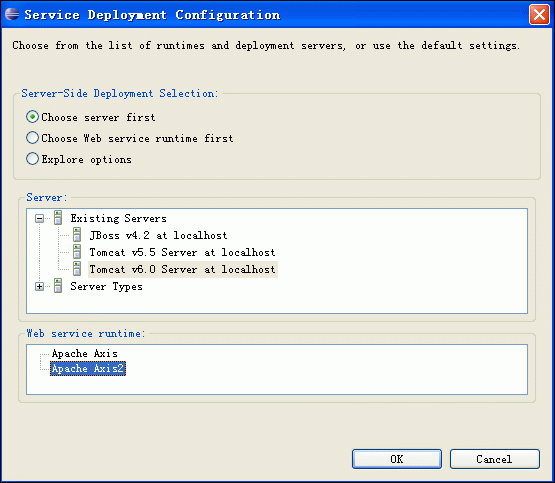Screen dimensions: 555x483
Task: Click the Tomcat v5.5 server icon
Action: tap(77, 252)
